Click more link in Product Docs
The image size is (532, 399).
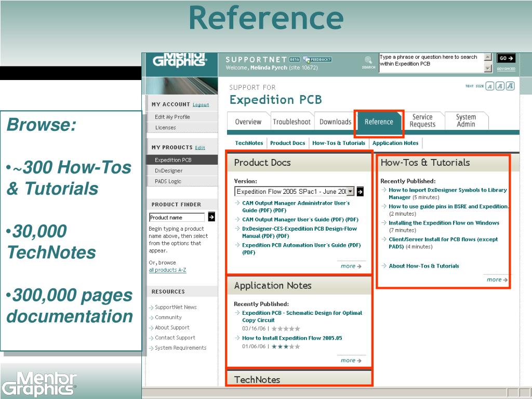click(x=351, y=266)
